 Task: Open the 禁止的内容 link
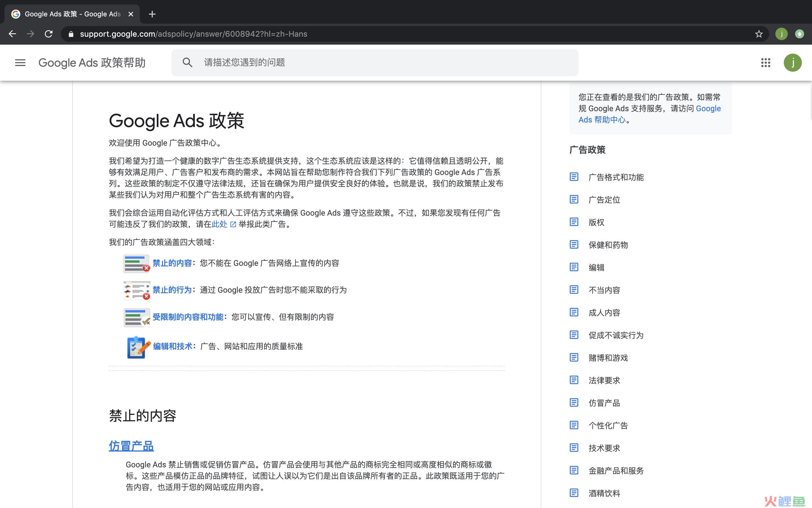pos(172,263)
